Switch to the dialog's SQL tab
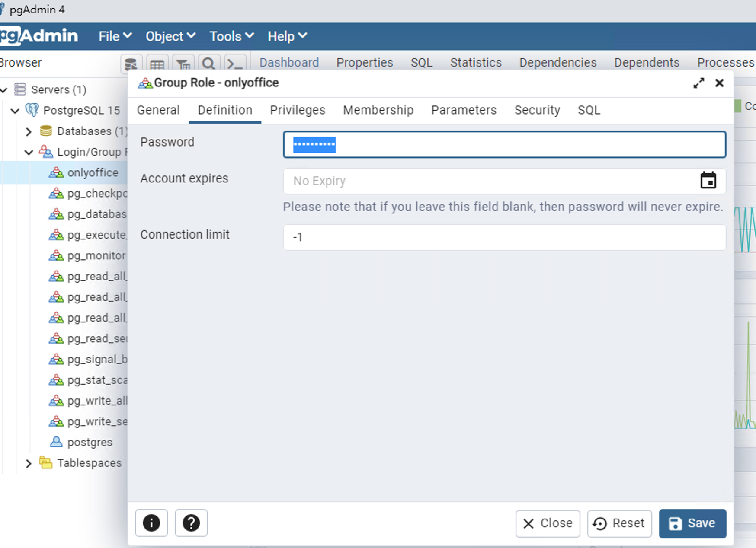Viewport: 756px width, 548px height. tap(589, 110)
